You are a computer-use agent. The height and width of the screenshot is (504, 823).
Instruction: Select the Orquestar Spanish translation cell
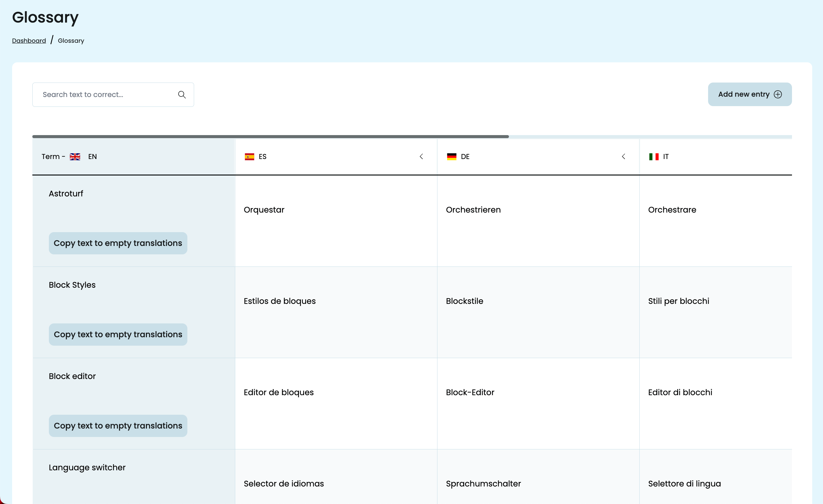click(264, 210)
